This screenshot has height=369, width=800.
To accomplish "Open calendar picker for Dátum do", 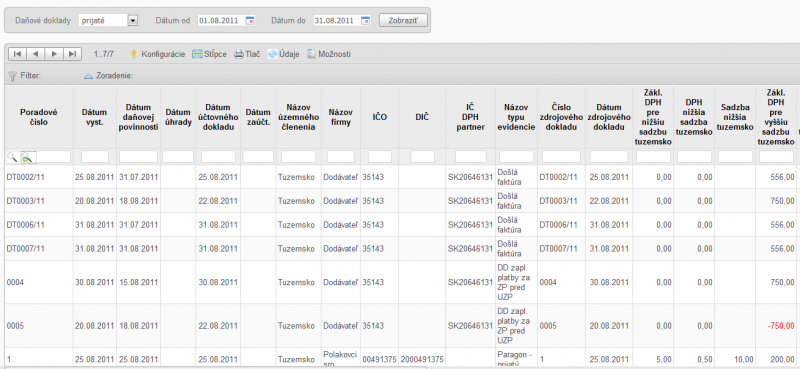I will click(x=365, y=21).
